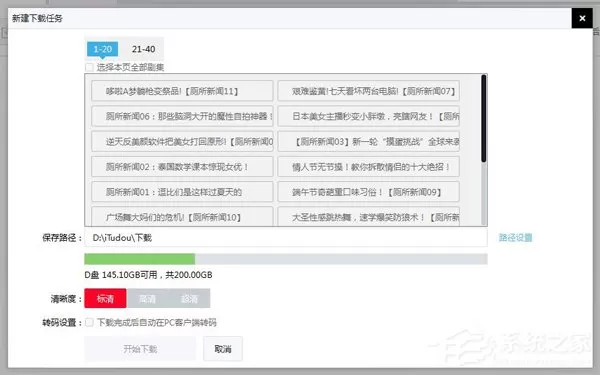
Task: Enable 下载完成后自动在PC客户端转码 checkbox
Action: pos(89,322)
